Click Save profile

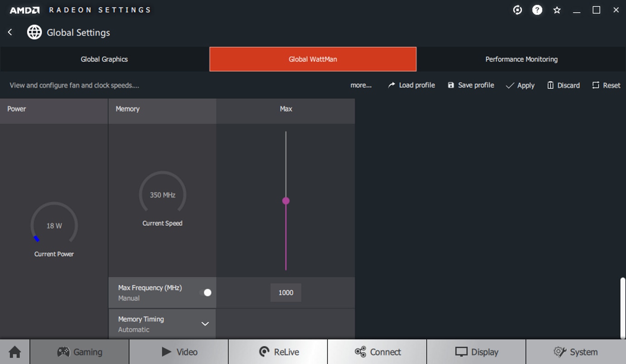(471, 85)
